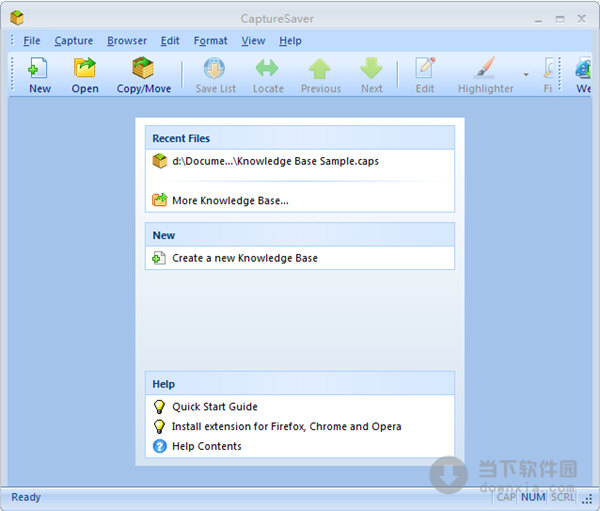Expand the Highlighter dropdown arrow
This screenshot has width=600, height=511.
point(526,74)
